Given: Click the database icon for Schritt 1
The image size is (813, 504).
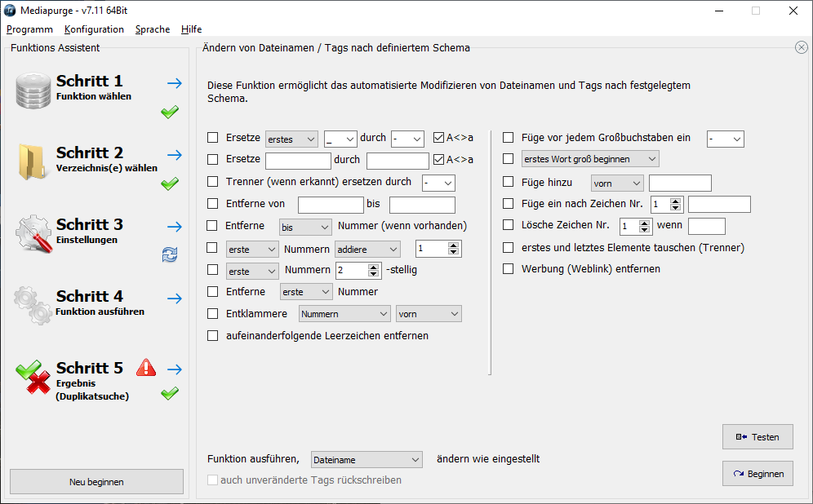Looking at the screenshot, I should click(33, 91).
